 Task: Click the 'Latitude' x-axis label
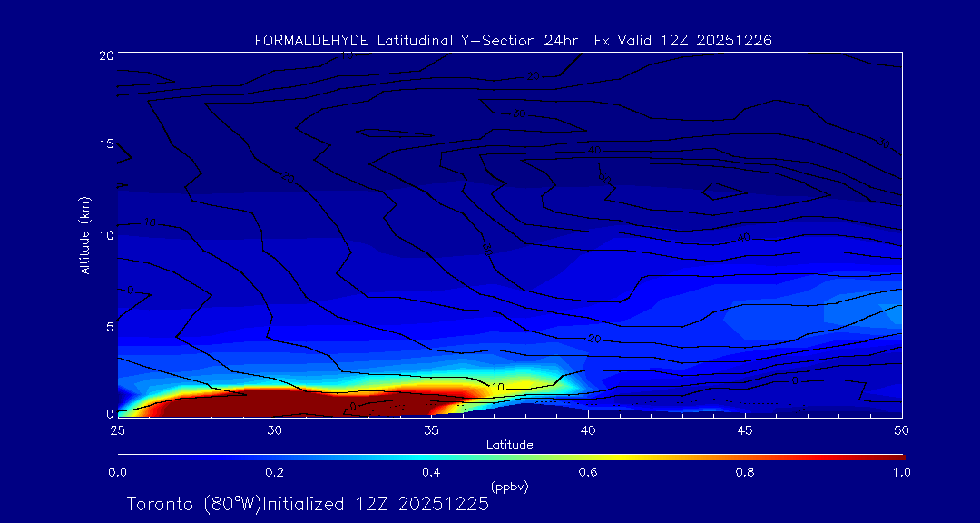pyautogui.click(x=507, y=444)
